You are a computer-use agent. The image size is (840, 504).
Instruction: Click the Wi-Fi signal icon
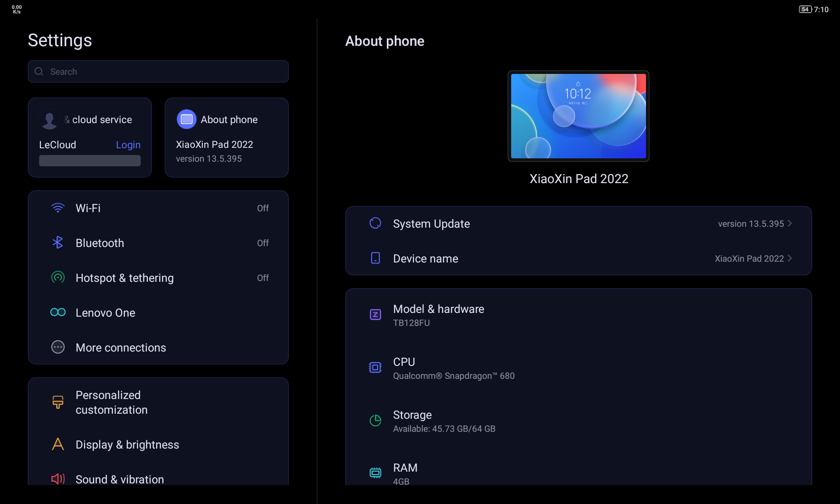(58, 208)
